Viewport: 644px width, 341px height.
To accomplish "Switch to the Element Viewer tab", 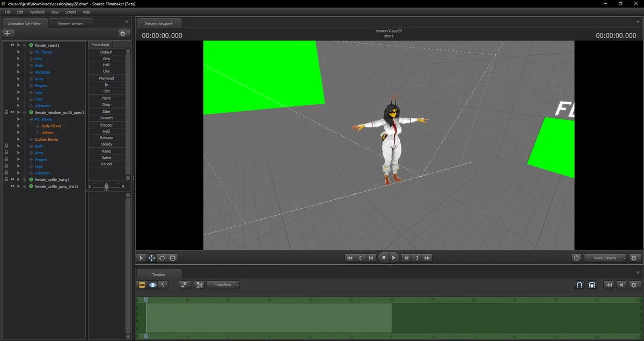I will [x=70, y=24].
